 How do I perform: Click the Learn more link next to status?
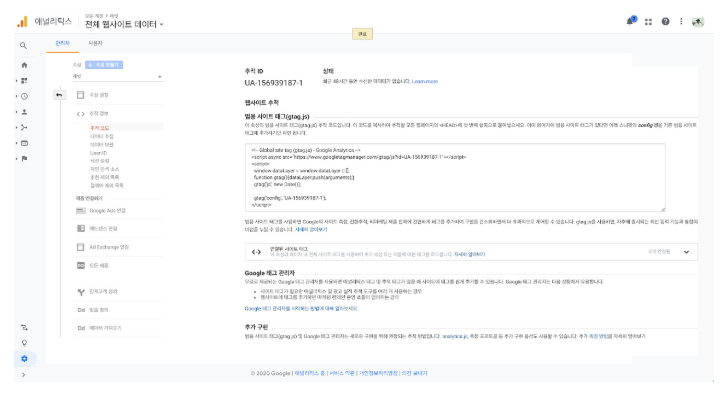425,81
